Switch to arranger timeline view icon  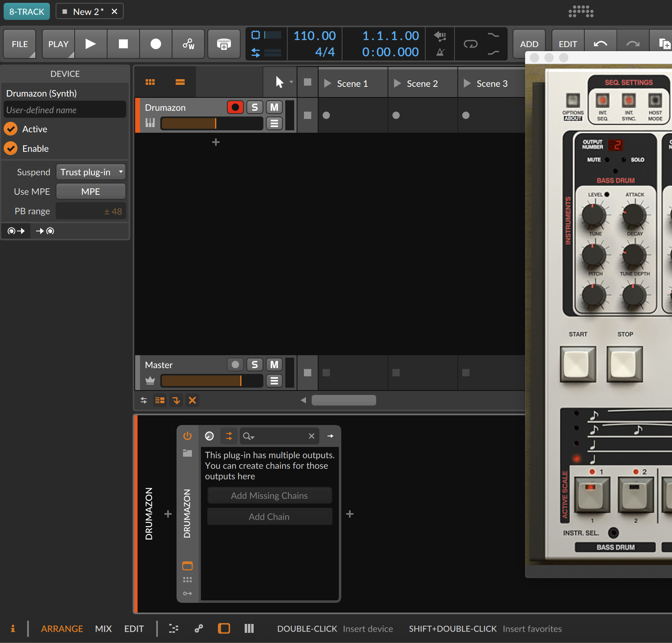click(x=180, y=82)
